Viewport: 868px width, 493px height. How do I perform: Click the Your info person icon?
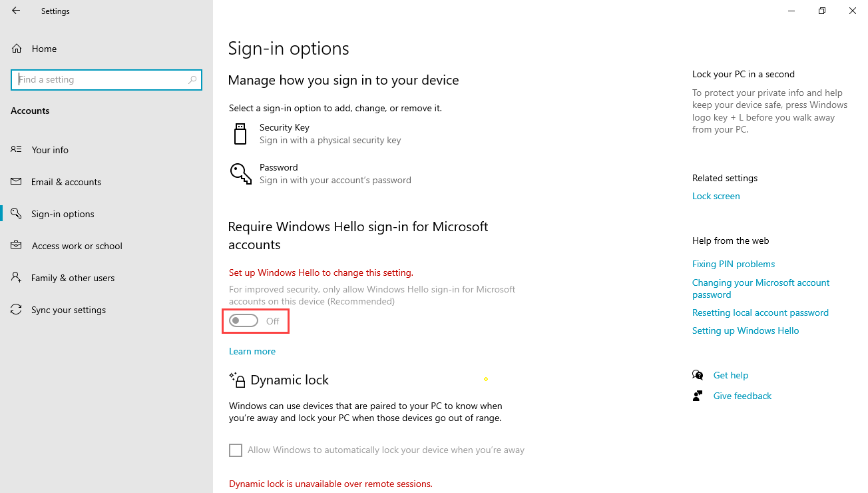(17, 150)
